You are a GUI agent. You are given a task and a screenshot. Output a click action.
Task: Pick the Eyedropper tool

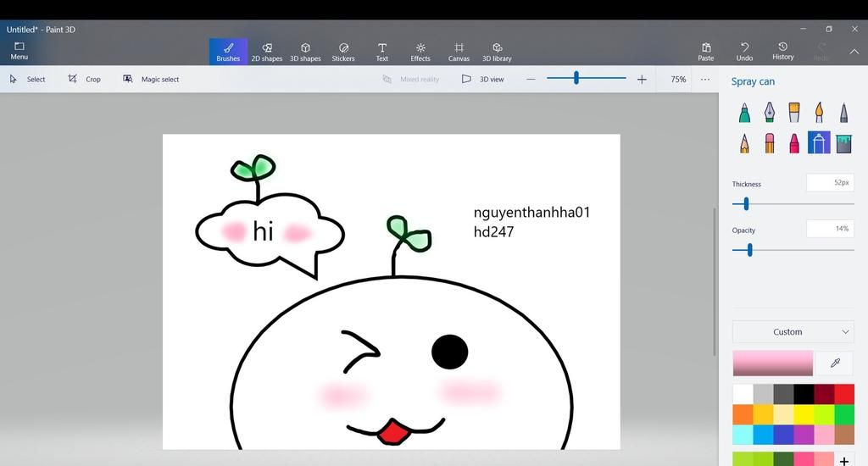(x=835, y=363)
